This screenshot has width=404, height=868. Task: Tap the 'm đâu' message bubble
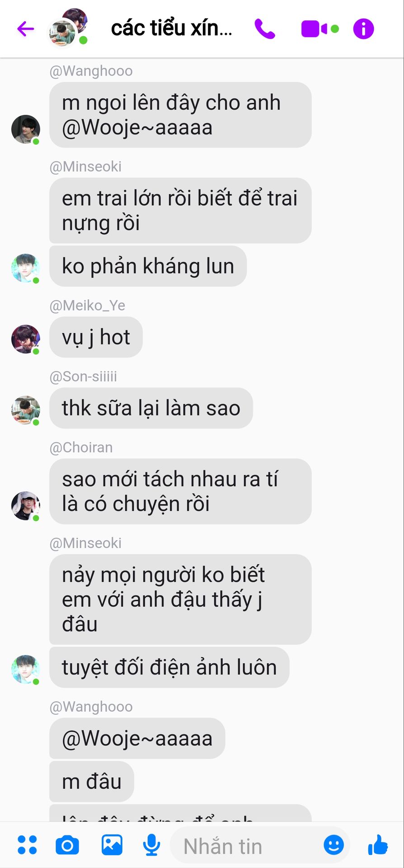coord(92,782)
